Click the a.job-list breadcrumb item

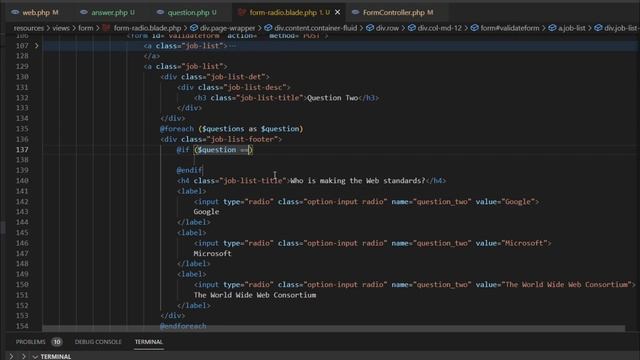pos(572,28)
